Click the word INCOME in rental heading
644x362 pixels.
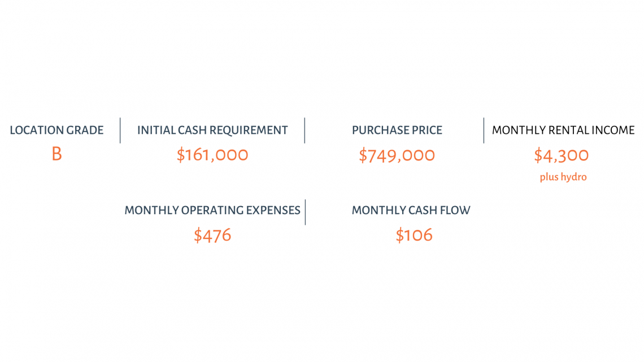point(613,130)
